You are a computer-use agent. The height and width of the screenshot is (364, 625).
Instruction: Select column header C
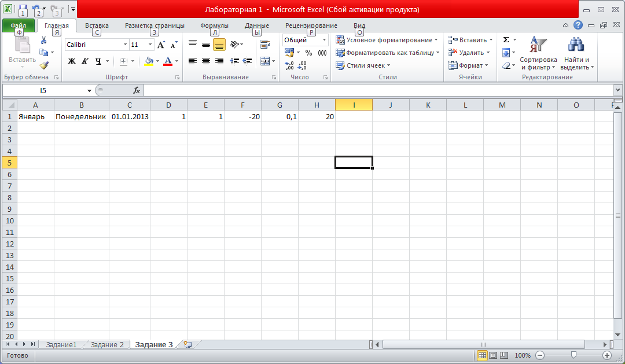click(x=130, y=105)
